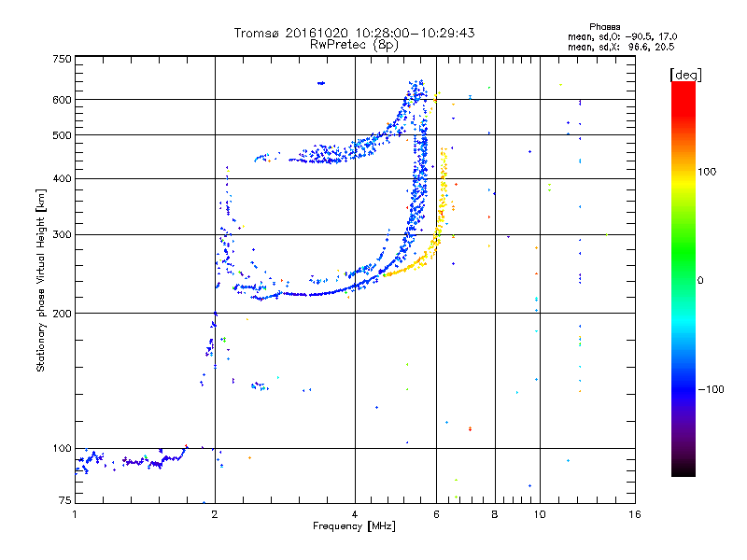The image size is (747, 560).
Task: Click x-axis tick label "8"
Action: tap(495, 514)
